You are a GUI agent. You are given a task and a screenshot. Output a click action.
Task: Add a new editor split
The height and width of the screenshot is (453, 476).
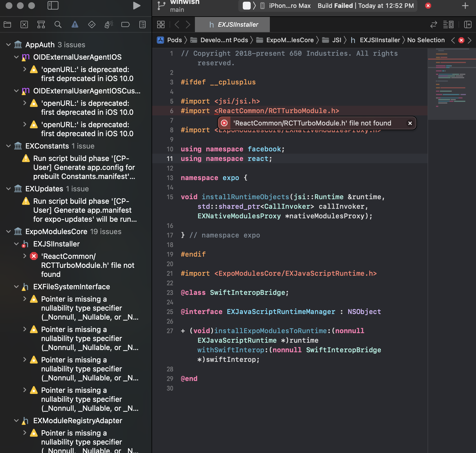pos(468,24)
